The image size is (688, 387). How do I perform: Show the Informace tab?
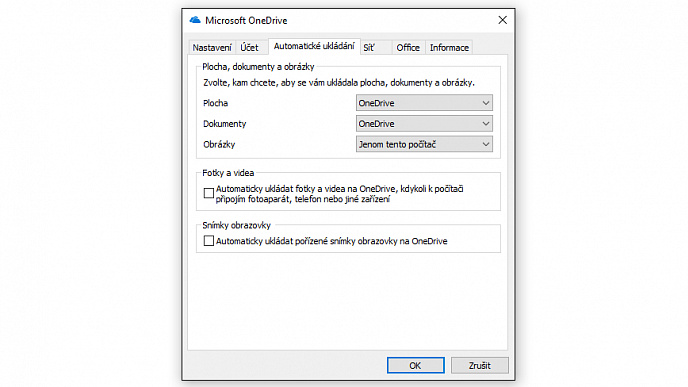tap(449, 47)
